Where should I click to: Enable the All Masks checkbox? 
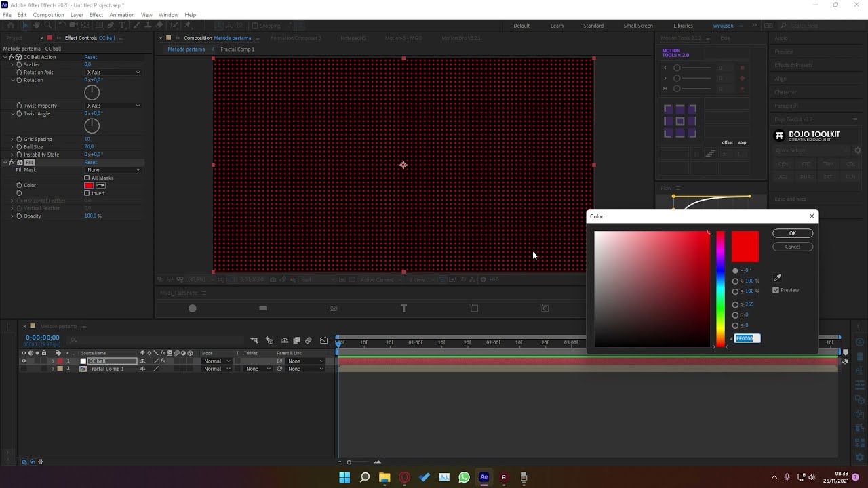point(87,178)
